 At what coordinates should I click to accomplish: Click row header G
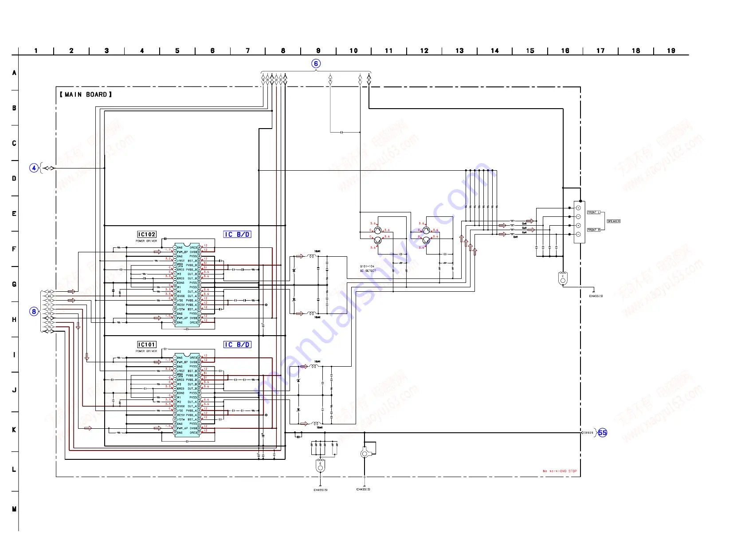pyautogui.click(x=14, y=284)
